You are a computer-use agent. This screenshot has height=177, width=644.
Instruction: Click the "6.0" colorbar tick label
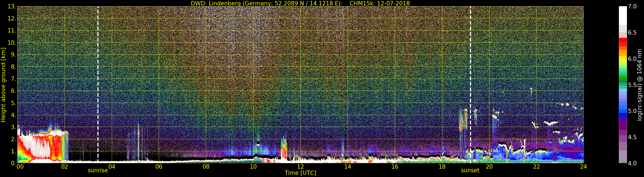pos(632,59)
